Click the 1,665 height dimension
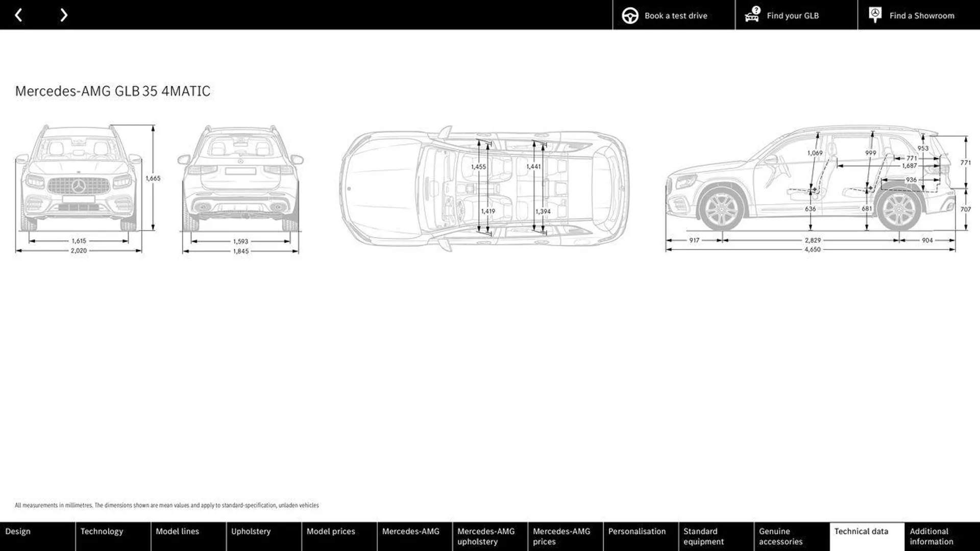 click(x=153, y=178)
